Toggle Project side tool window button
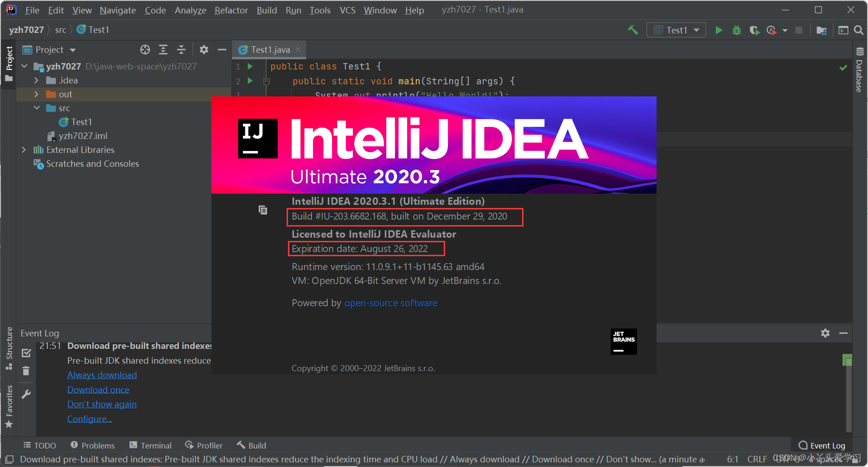The width and height of the screenshot is (868, 467). coord(8,63)
